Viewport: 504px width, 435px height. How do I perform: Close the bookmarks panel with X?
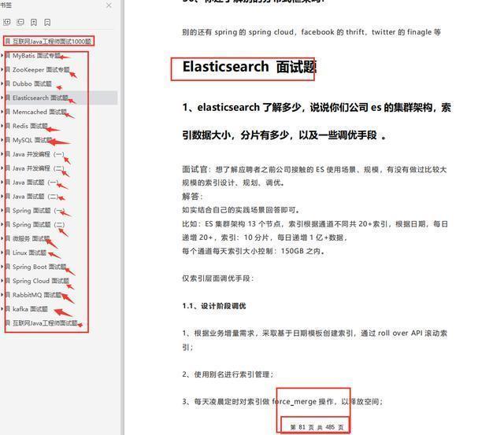coord(109,6)
